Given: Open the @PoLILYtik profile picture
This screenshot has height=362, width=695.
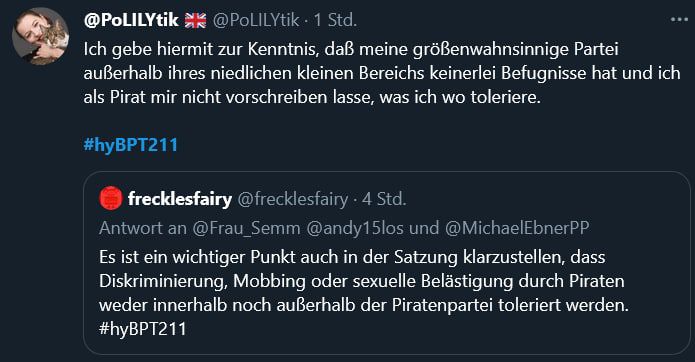Looking at the screenshot, I should tap(40, 36).
